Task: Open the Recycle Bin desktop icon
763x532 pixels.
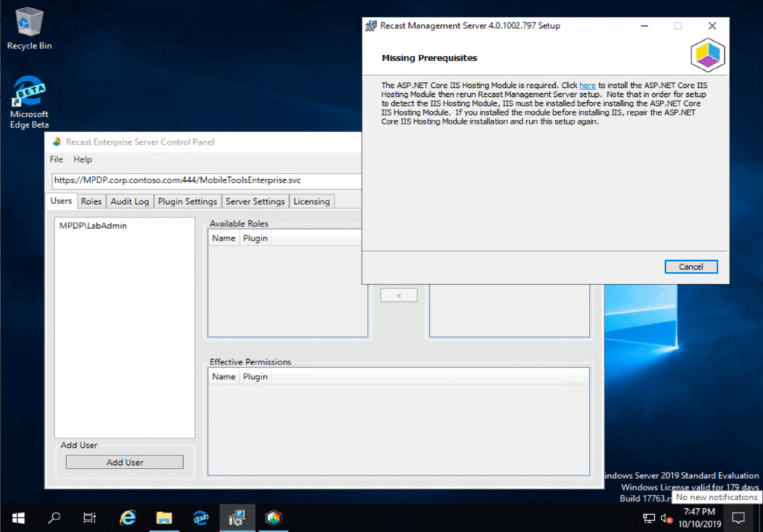Action: coord(29,28)
